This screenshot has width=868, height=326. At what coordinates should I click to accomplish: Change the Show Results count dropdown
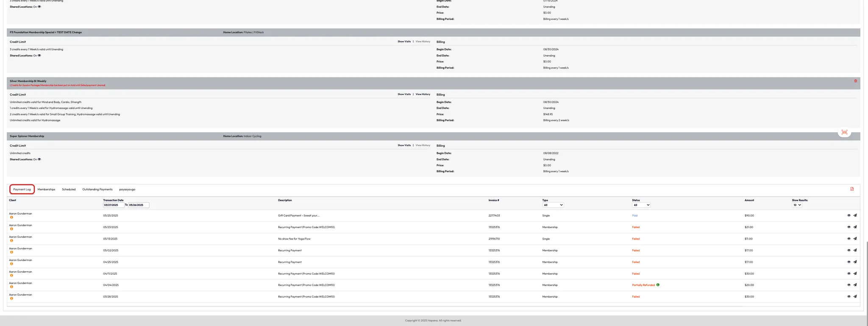[797, 205]
